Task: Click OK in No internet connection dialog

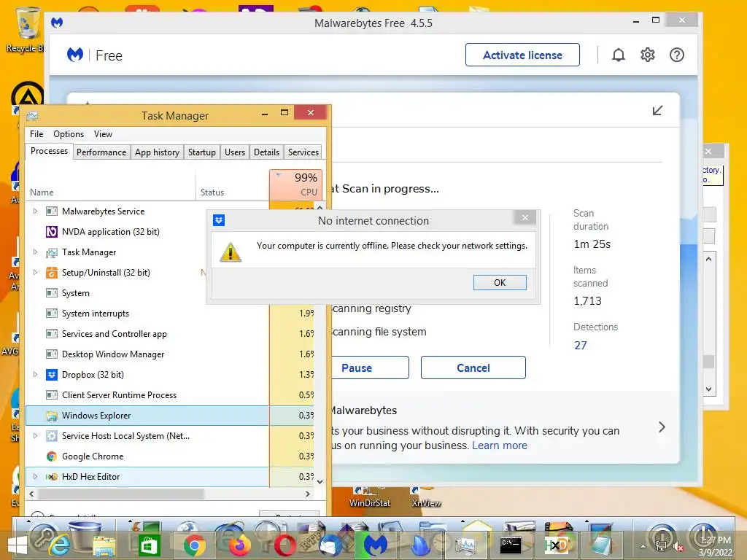Action: pos(500,283)
